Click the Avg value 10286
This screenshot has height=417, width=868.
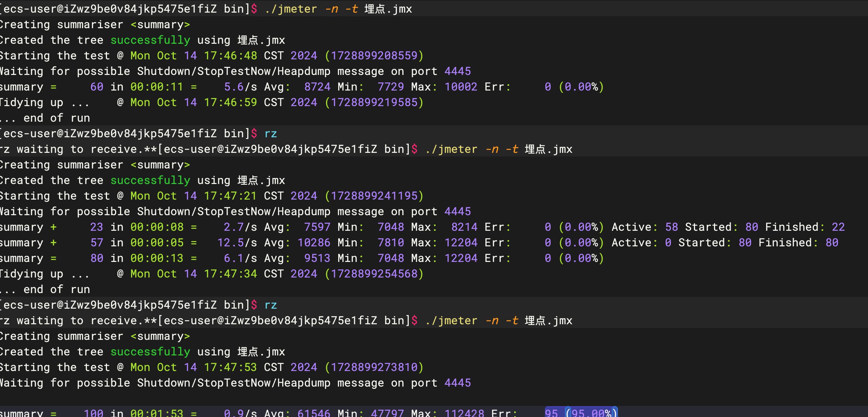coord(314,243)
